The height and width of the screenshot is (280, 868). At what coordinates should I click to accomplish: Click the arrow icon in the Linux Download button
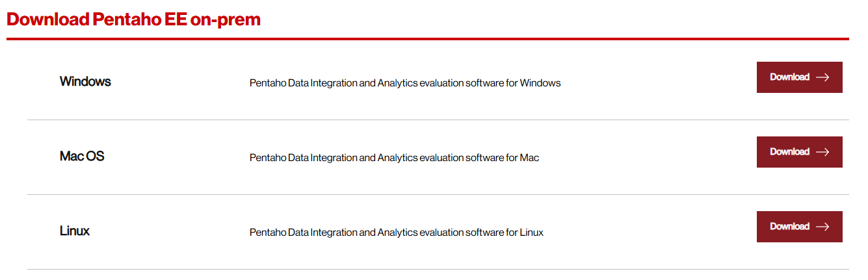click(x=822, y=227)
